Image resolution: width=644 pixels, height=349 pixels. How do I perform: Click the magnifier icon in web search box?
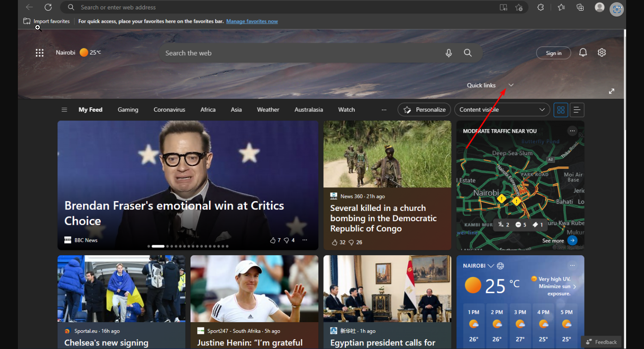468,53
